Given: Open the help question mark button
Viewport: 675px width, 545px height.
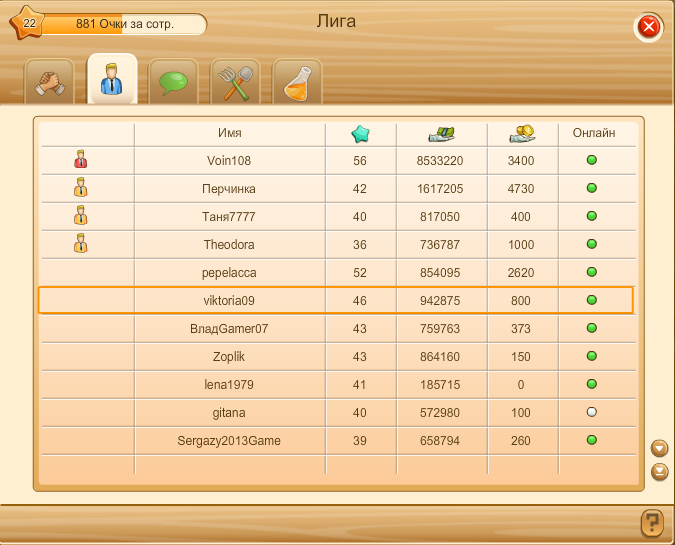Looking at the screenshot, I should pos(652,523).
